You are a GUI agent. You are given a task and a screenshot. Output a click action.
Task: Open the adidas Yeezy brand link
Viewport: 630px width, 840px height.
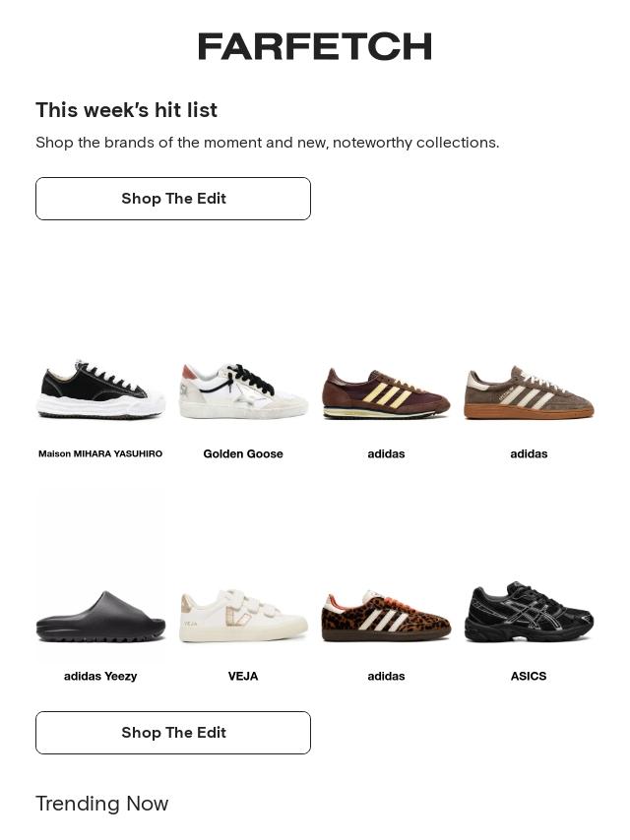point(100,676)
